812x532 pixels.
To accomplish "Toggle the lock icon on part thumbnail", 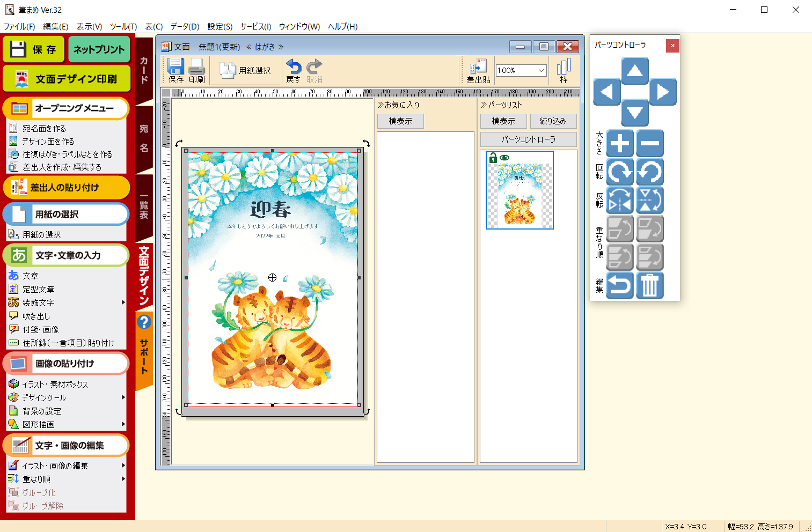I will 493,158.
